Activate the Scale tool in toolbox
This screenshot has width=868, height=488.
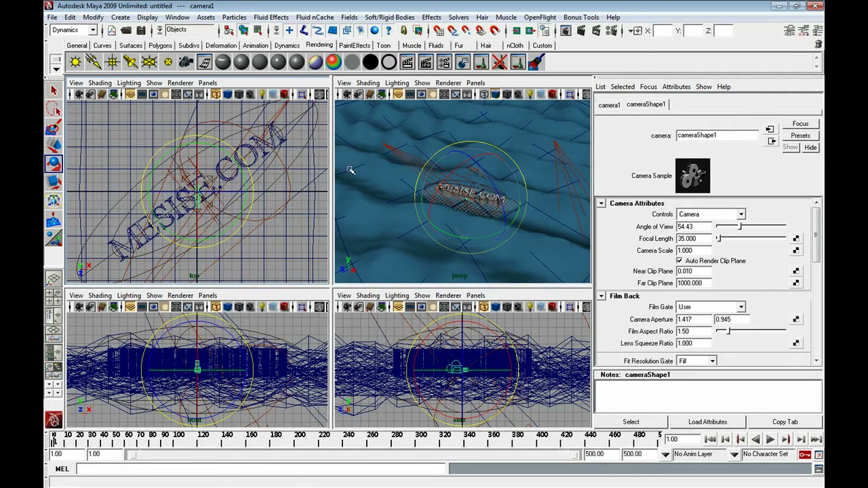54,182
